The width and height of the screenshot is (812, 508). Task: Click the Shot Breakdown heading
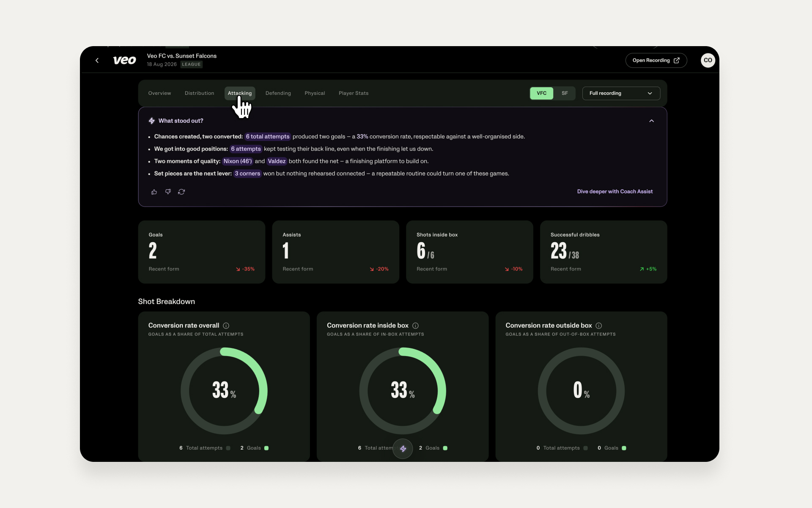pos(166,301)
